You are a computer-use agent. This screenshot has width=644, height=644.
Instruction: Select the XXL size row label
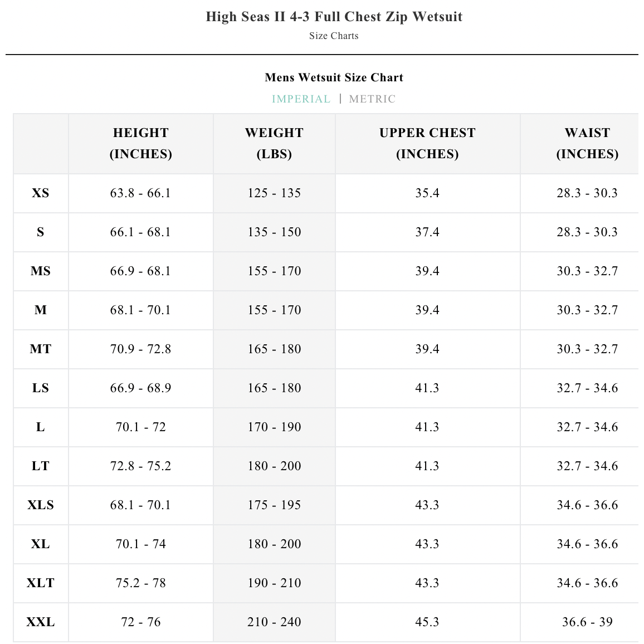point(41,622)
